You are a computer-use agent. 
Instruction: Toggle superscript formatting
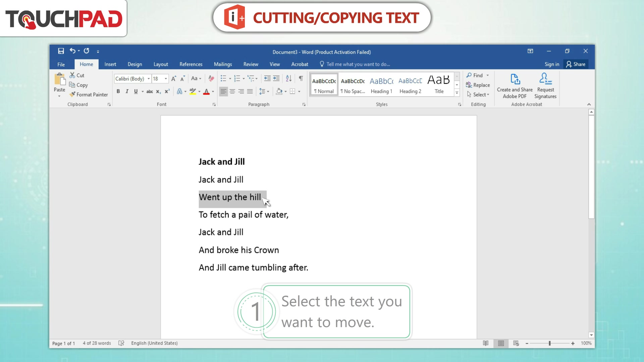pos(167,91)
